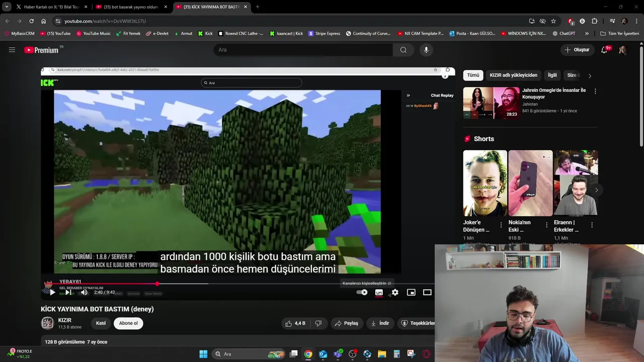Click the red progress scrubber handle
Viewport: 644px width, 362px height.
point(157,284)
